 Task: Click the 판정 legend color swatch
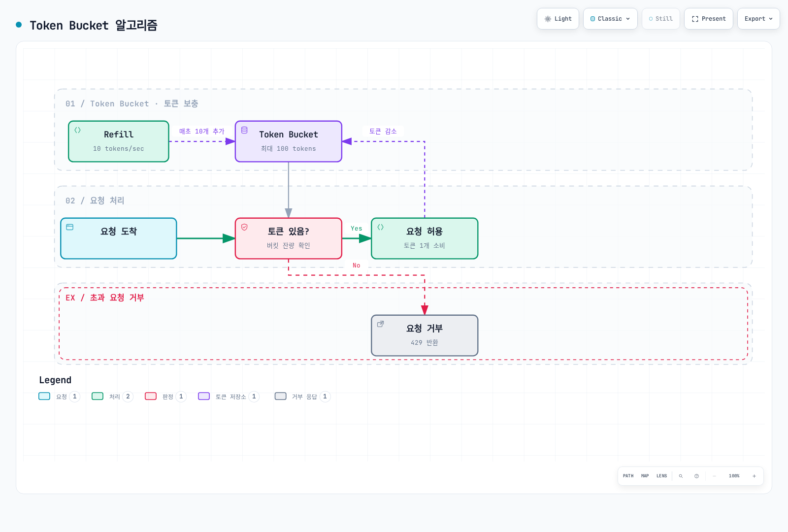click(x=151, y=396)
